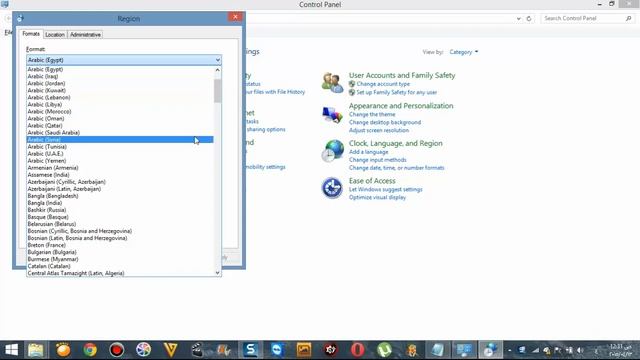The height and width of the screenshot is (360, 640).
Task: Click Change the theme link
Action: (372, 114)
